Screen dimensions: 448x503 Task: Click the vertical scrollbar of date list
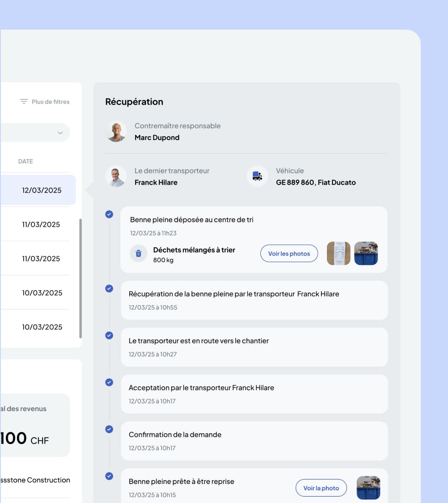(80, 278)
